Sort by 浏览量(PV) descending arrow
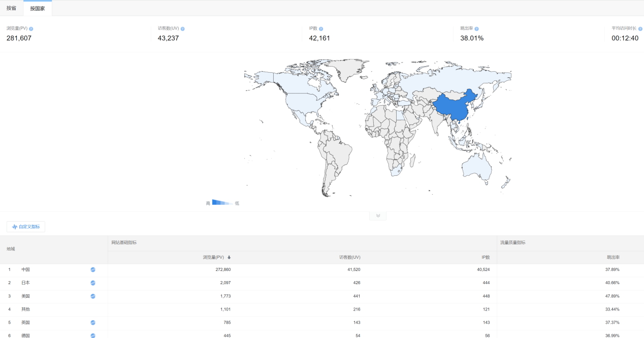This screenshot has width=644, height=338. [x=229, y=258]
